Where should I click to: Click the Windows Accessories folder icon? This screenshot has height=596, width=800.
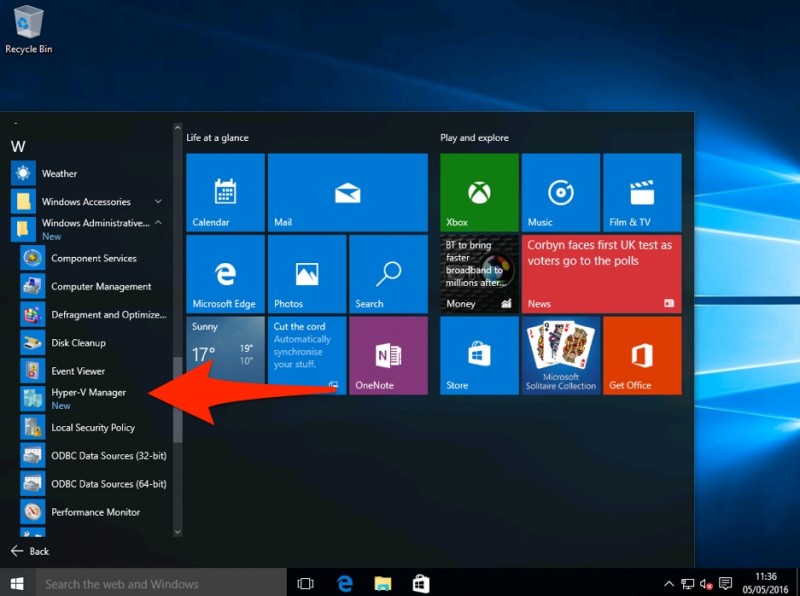click(x=23, y=202)
